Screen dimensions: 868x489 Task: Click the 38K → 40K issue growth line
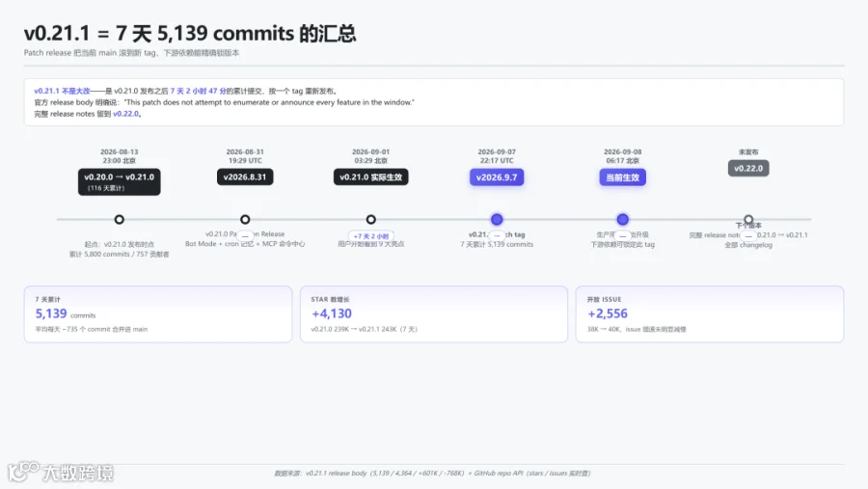(x=637, y=329)
